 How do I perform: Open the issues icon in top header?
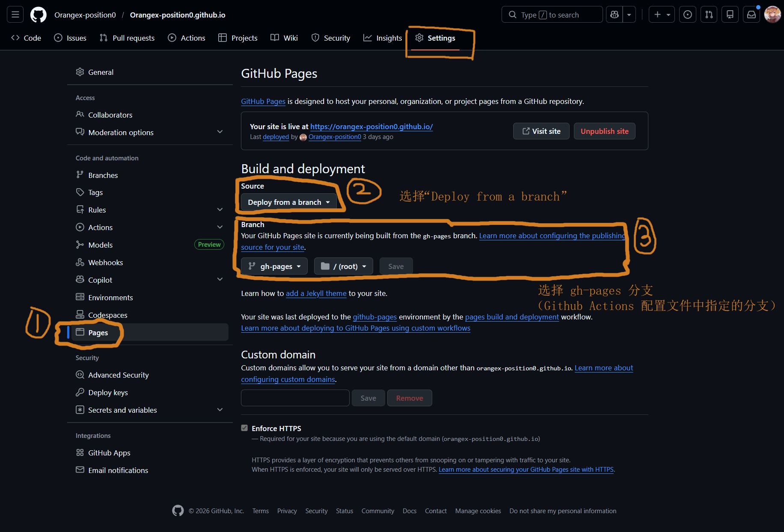[x=687, y=15]
